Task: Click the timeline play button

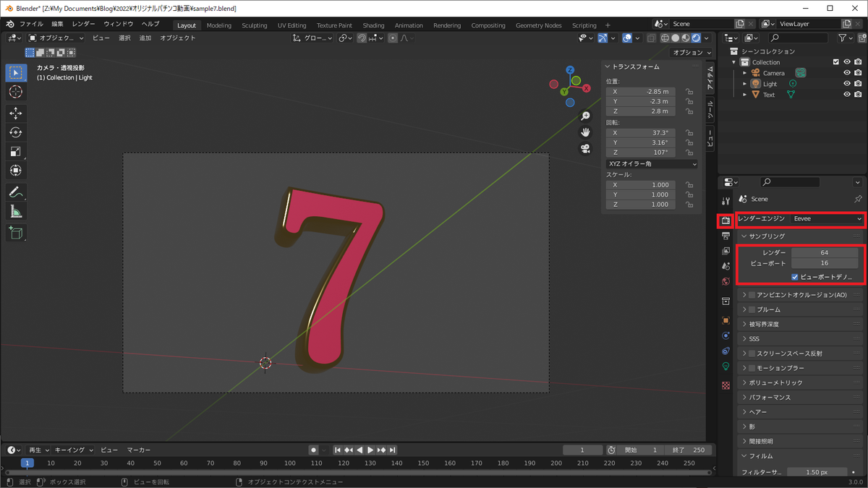Action: point(370,450)
